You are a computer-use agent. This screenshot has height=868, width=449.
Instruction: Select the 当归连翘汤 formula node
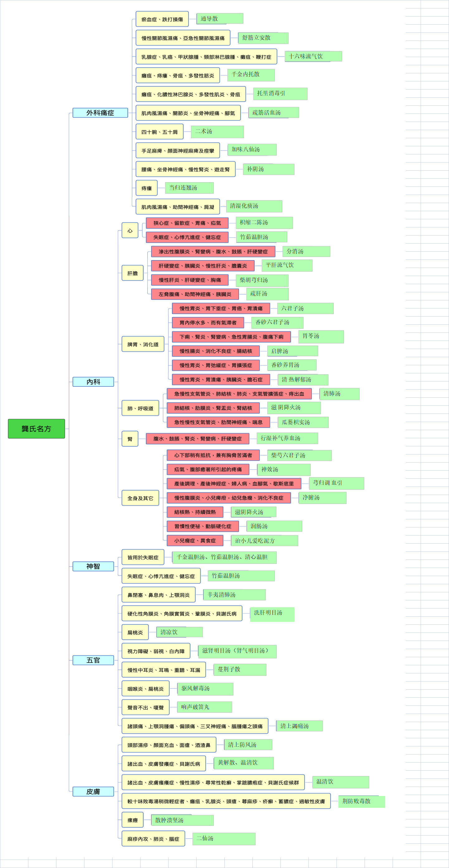click(189, 188)
